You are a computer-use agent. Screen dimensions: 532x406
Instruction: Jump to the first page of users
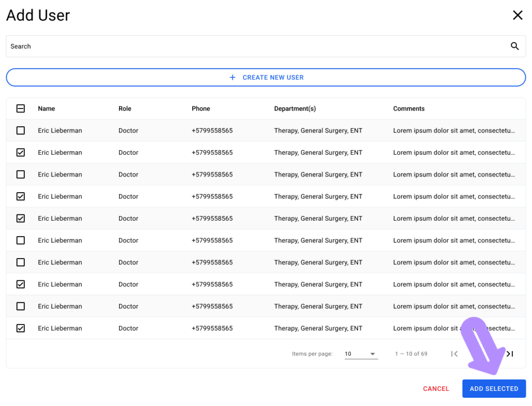[455, 354]
